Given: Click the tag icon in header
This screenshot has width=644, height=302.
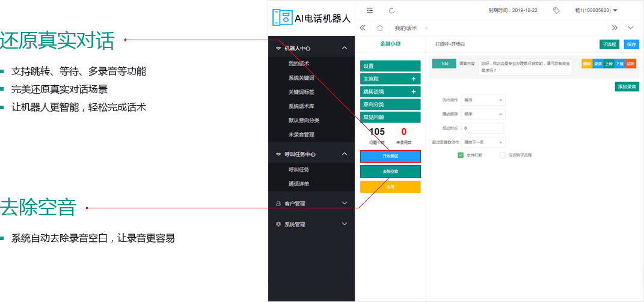Looking at the screenshot, I should coord(556,10).
